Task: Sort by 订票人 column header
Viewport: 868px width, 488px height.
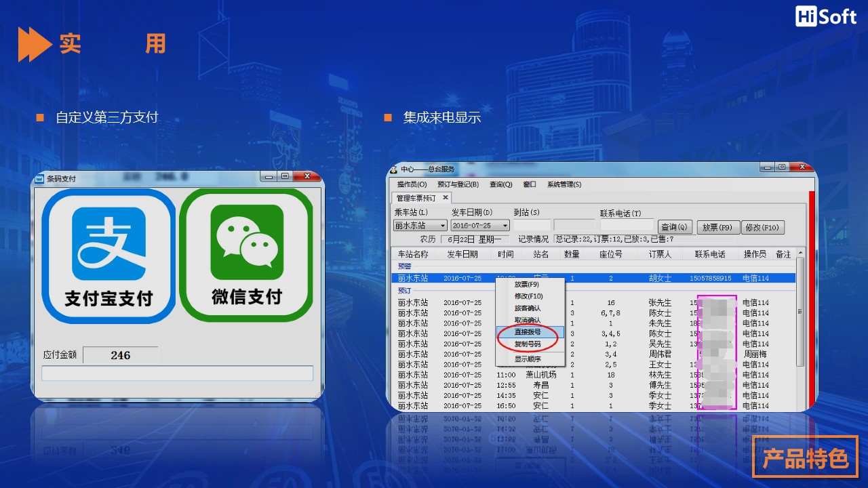Action: 660,254
